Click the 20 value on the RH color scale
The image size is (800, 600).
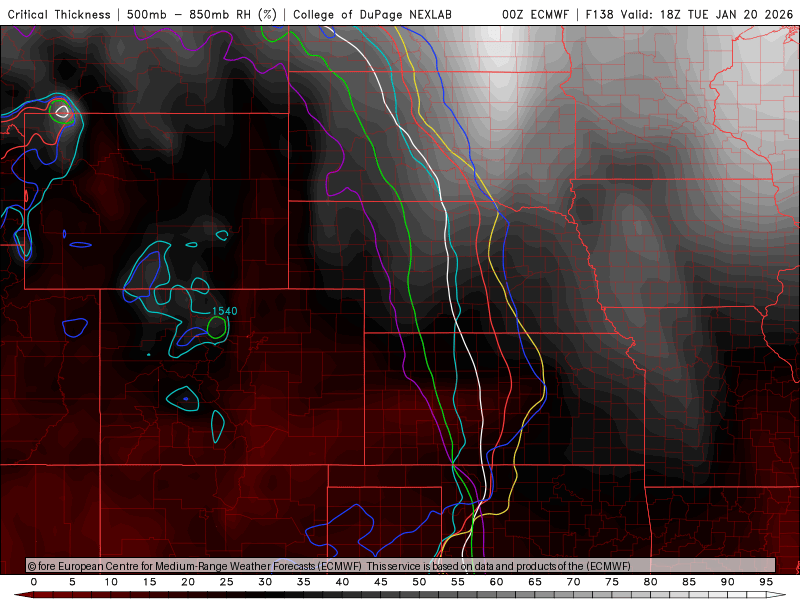pos(188,582)
